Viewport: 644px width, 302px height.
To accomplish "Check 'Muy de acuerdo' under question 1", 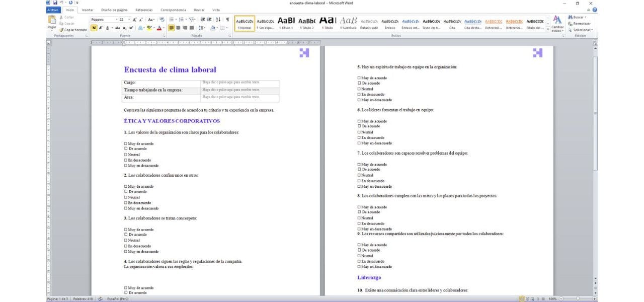I will tap(126, 143).
